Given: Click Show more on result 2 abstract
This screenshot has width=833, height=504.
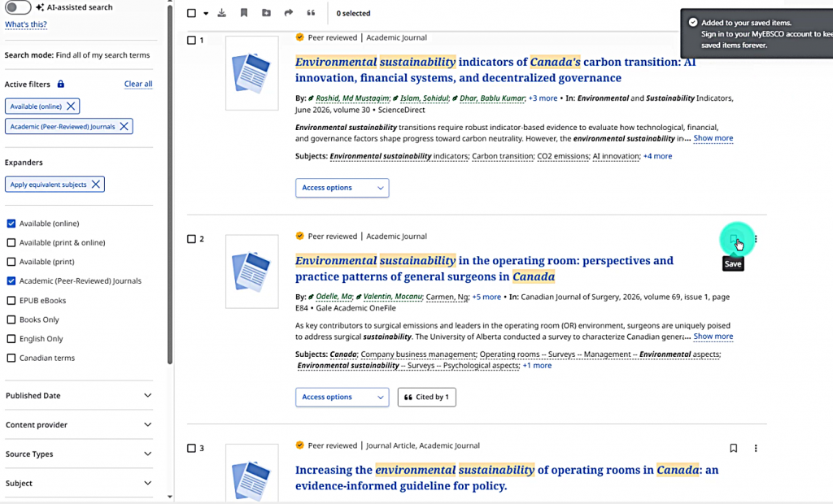Looking at the screenshot, I should [x=713, y=337].
